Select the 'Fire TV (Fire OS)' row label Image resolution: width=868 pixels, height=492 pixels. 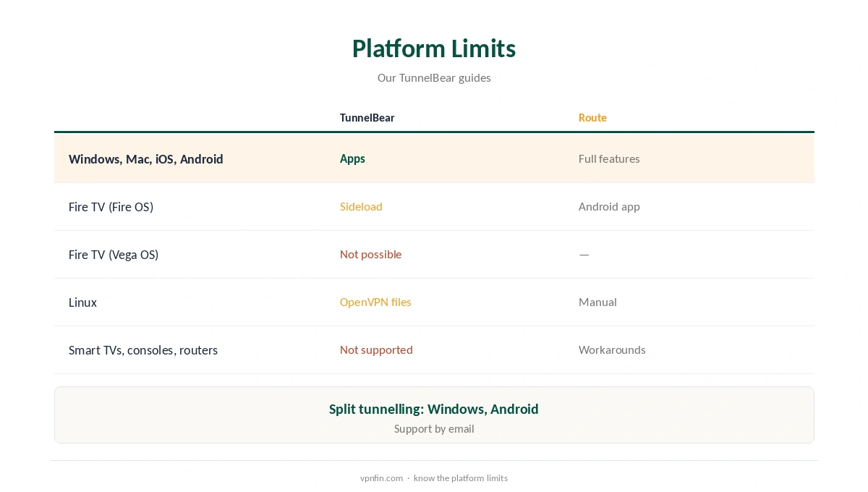click(x=111, y=206)
